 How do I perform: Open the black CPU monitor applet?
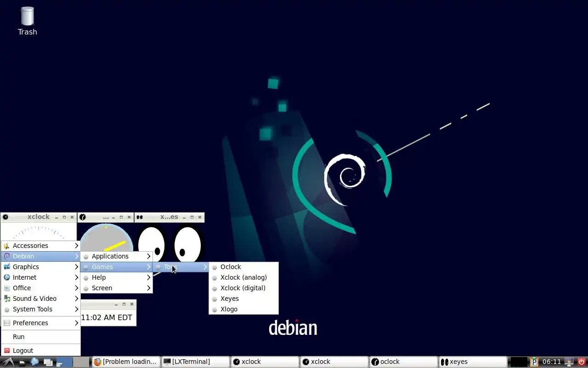click(x=519, y=362)
